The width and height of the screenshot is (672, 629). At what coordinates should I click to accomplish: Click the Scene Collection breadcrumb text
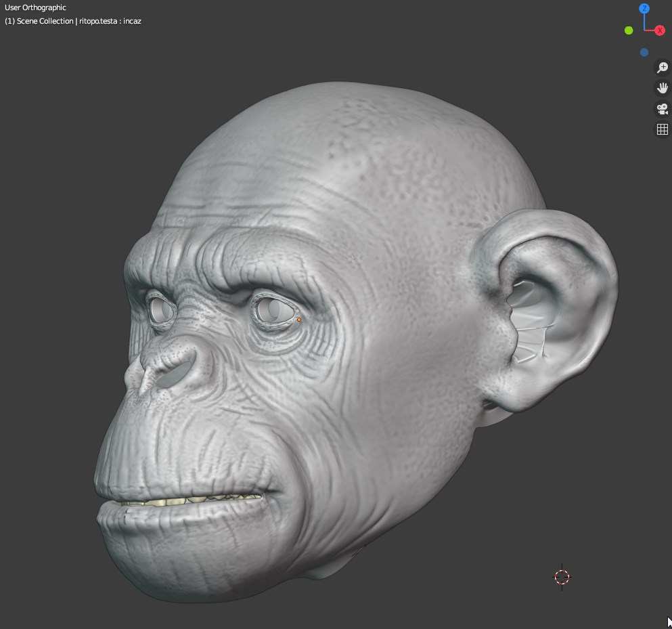[47, 21]
